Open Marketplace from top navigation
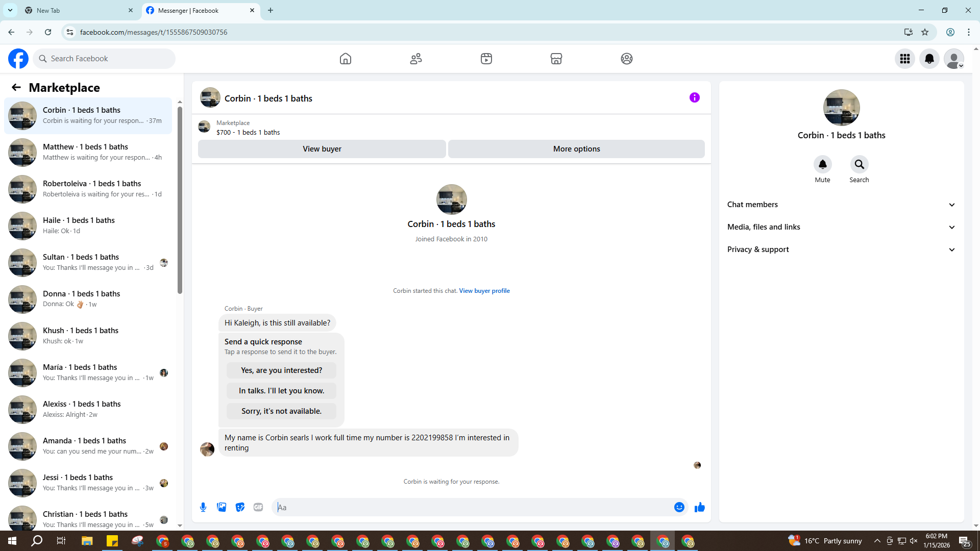The width and height of the screenshot is (980, 551). pyautogui.click(x=556, y=59)
